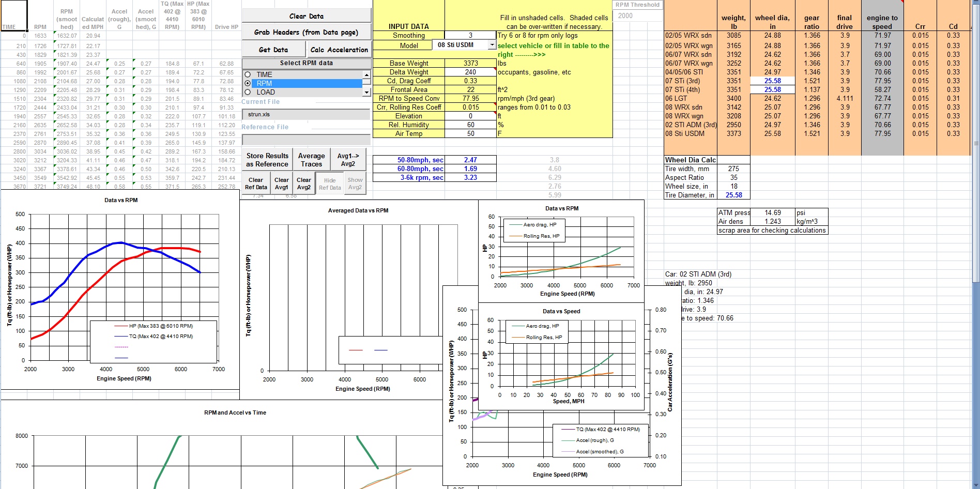Click the Clear Avg2 button
Image resolution: width=980 pixels, height=489 pixels.
tap(304, 182)
